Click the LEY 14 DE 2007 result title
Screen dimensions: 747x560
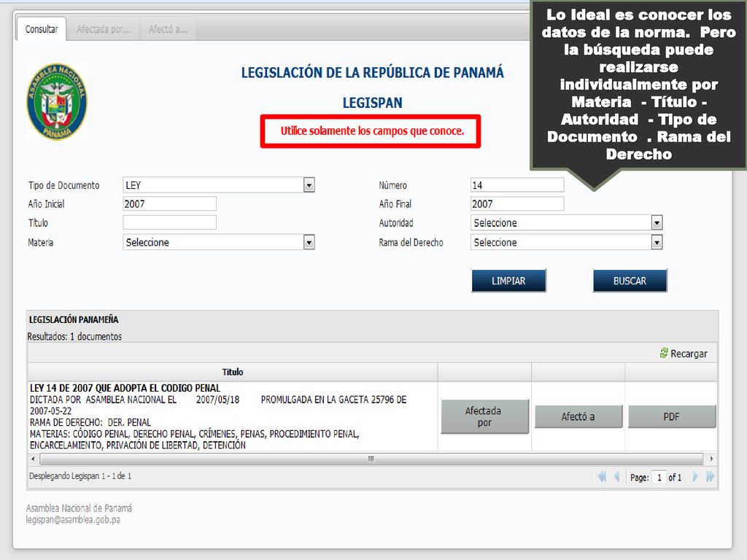point(125,388)
